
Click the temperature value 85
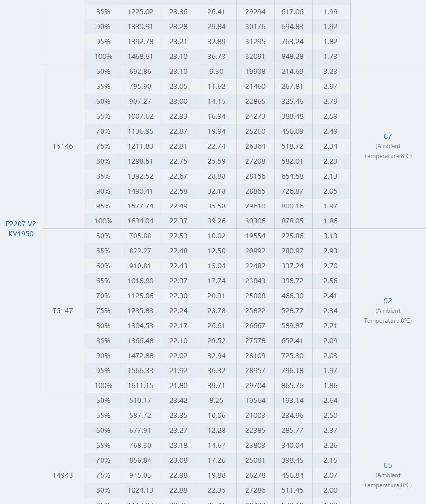(387, 465)
